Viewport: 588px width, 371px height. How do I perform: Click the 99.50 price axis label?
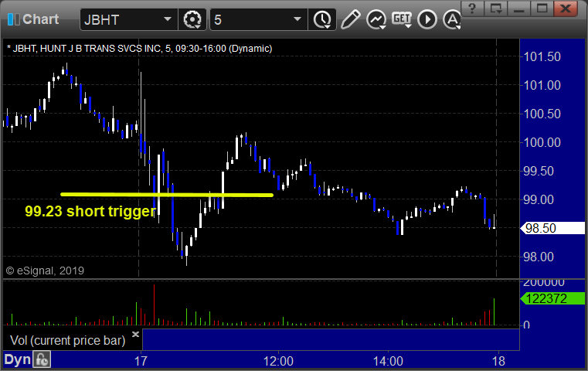(539, 171)
